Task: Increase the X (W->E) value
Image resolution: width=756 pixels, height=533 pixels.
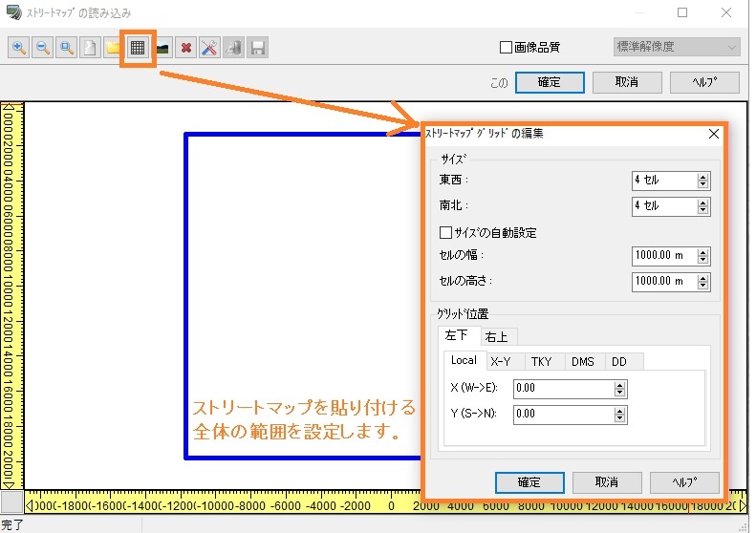Action: coord(620,386)
